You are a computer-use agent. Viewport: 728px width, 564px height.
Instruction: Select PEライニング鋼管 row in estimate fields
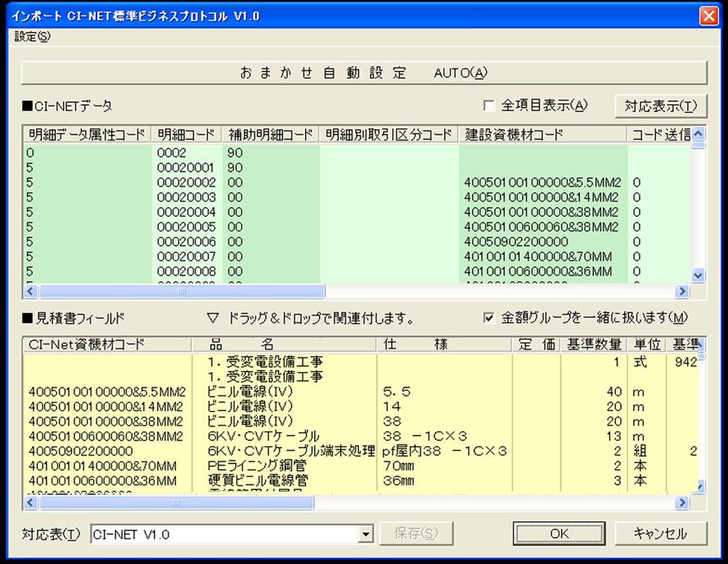pos(249,466)
